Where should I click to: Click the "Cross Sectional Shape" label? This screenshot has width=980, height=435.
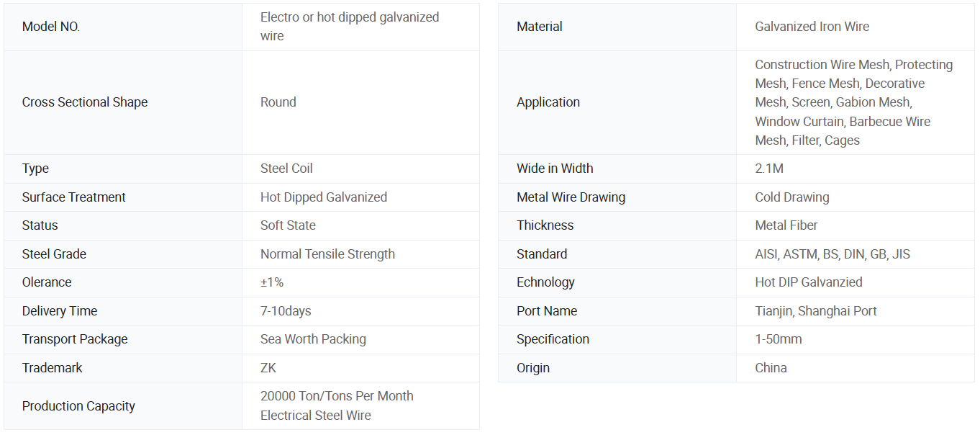point(85,102)
